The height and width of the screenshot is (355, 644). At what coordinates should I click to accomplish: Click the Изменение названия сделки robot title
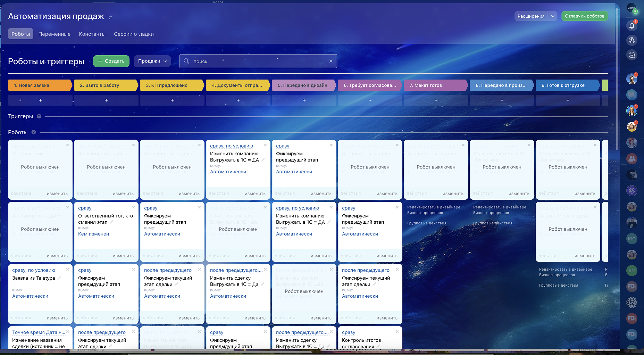coord(39,343)
